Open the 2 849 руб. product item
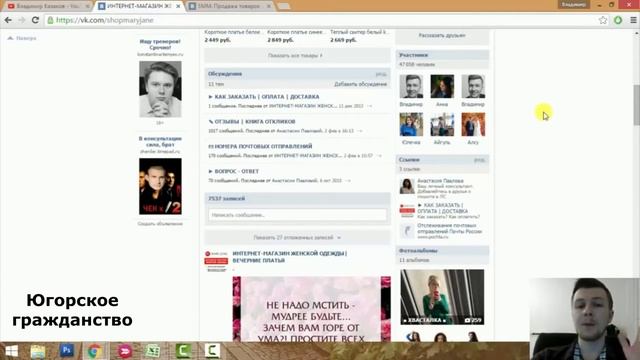640x360 pixels. (296, 36)
